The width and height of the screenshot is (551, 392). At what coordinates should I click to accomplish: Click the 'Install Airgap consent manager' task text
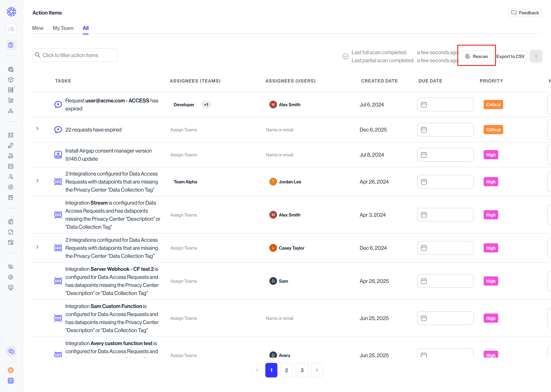[108, 155]
